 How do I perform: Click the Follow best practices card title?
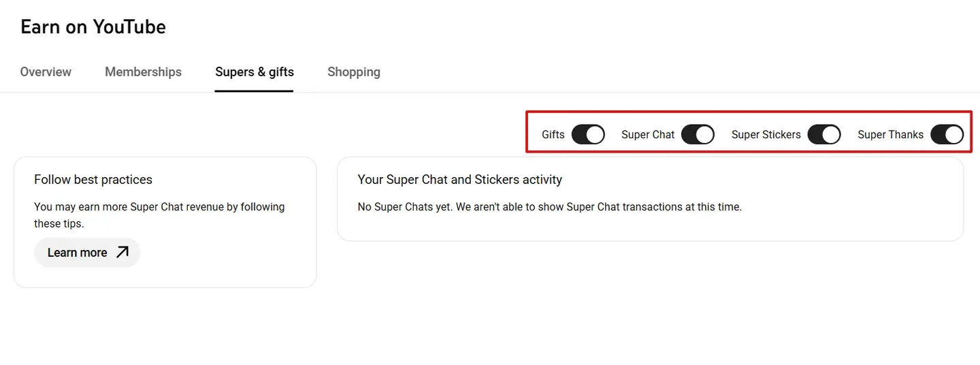93,180
